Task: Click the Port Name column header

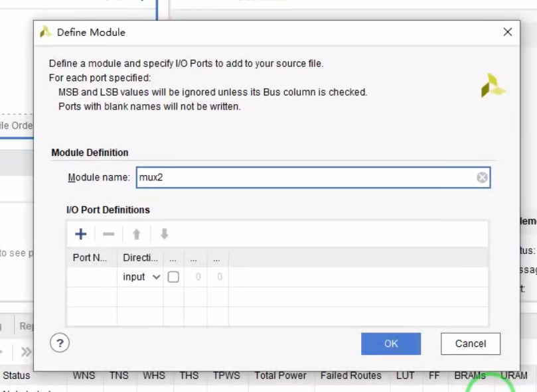Action: pyautogui.click(x=92, y=258)
